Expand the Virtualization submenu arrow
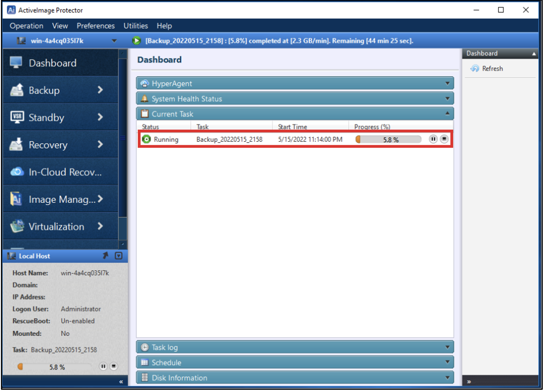 100,226
